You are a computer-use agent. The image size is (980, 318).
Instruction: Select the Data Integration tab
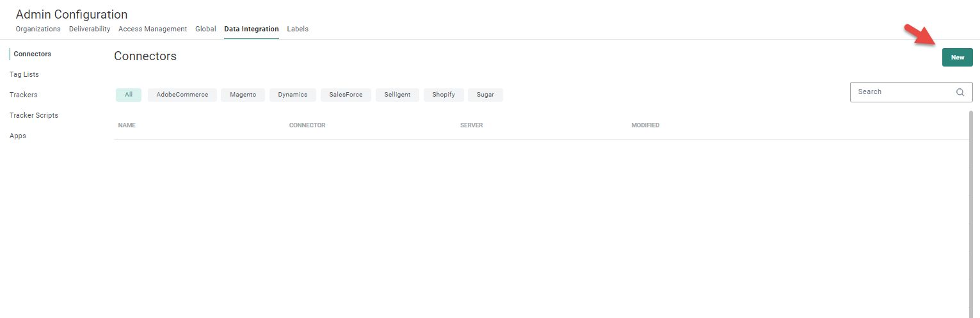(x=251, y=29)
